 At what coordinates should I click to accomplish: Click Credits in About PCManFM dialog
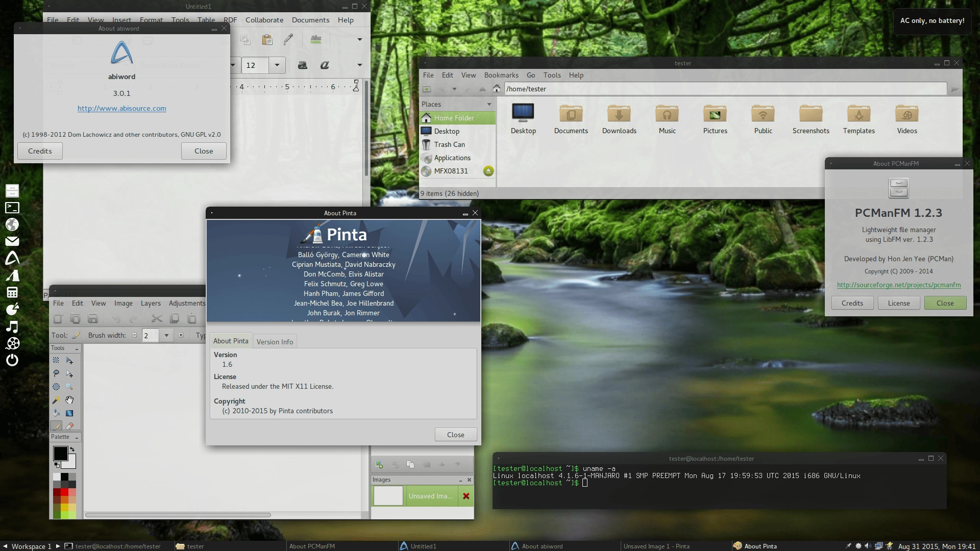(x=852, y=303)
